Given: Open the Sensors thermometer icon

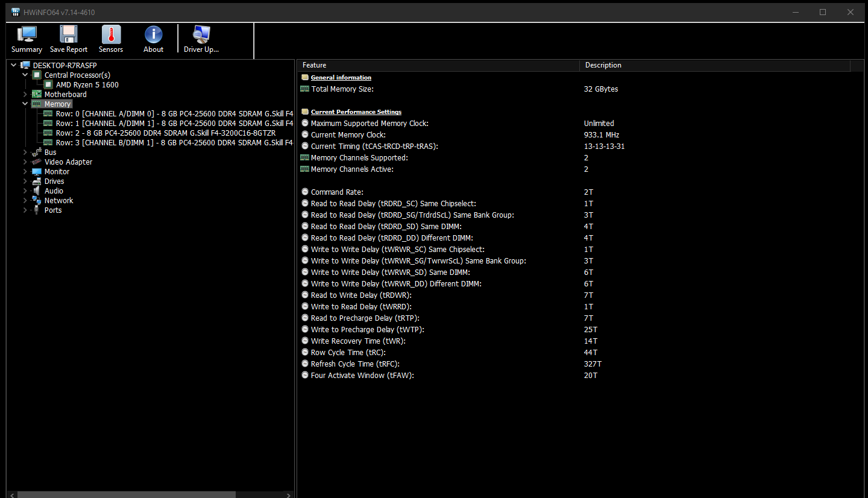Looking at the screenshot, I should pyautogui.click(x=111, y=34).
